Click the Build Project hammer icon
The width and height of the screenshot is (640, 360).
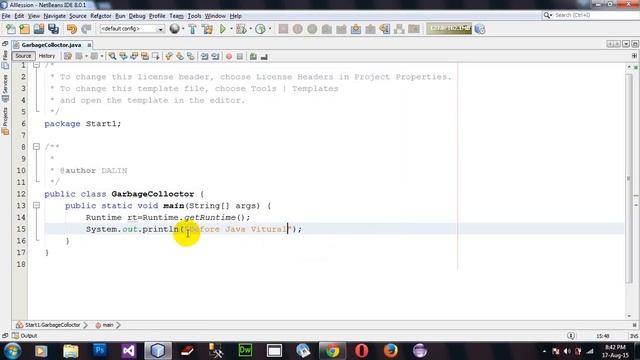pos(192,29)
